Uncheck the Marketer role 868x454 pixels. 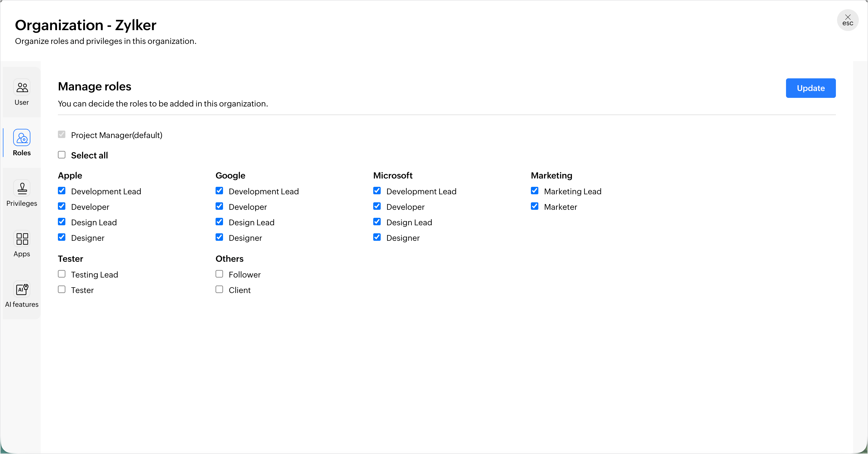(534, 206)
